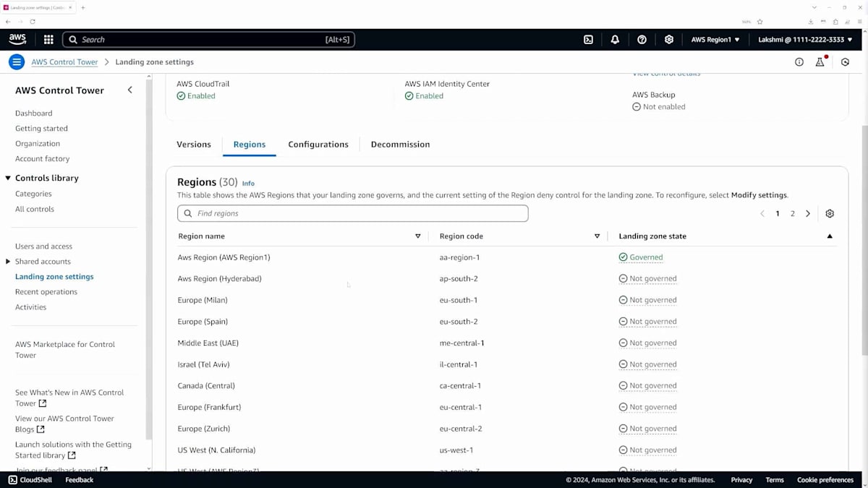Open external link icon for Control Tower Blogs
The image size is (868, 488).
tap(41, 429)
